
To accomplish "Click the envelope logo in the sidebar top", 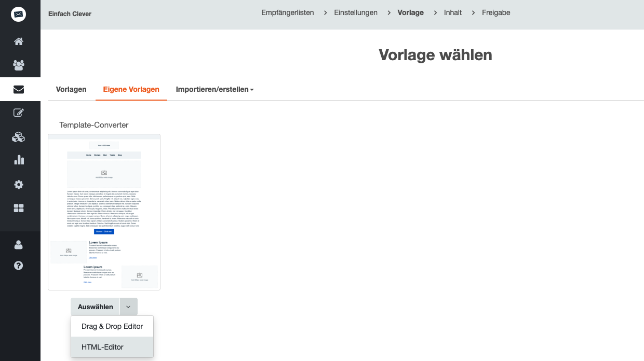I will coord(19,14).
